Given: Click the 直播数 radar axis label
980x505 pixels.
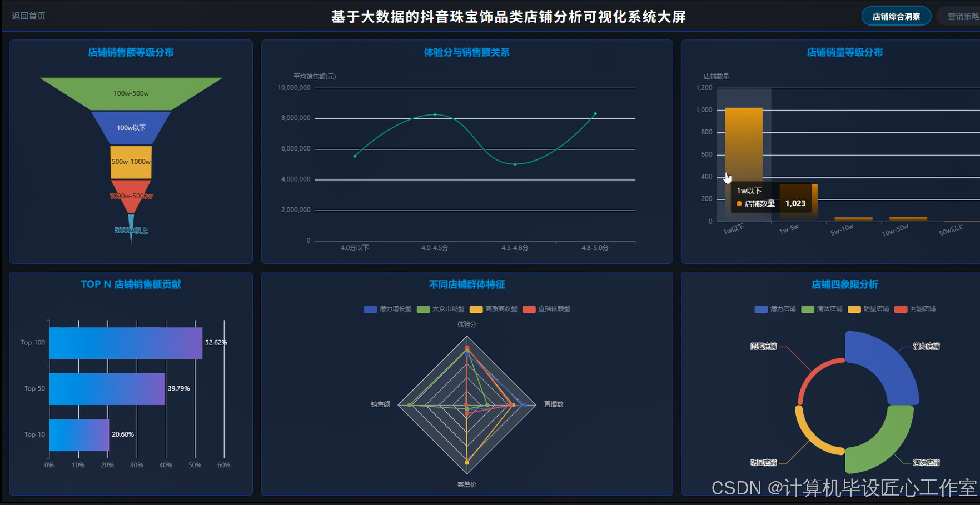Looking at the screenshot, I should point(554,404).
